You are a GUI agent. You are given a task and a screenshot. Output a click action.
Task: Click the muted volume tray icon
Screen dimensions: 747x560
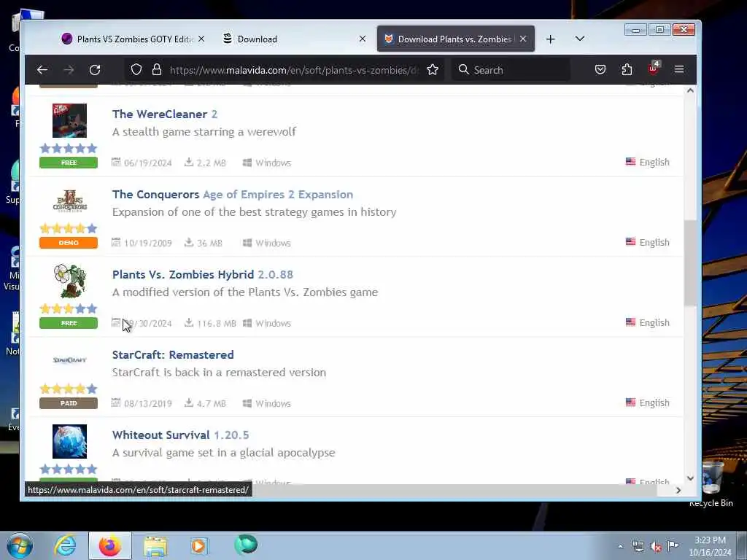(656, 547)
